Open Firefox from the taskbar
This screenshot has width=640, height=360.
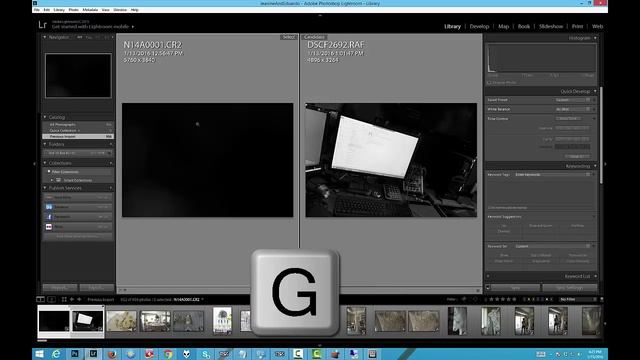click(x=112, y=354)
